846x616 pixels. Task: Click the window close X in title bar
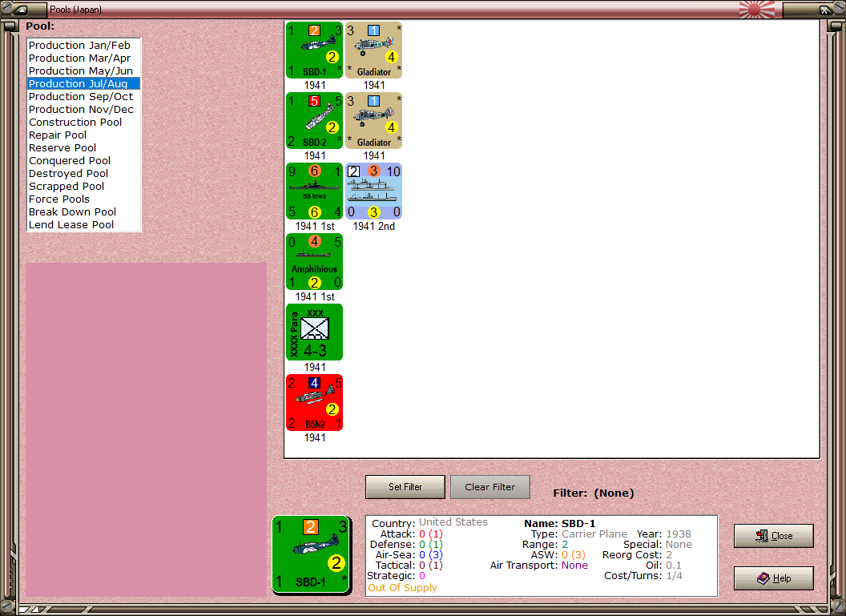coord(824,10)
